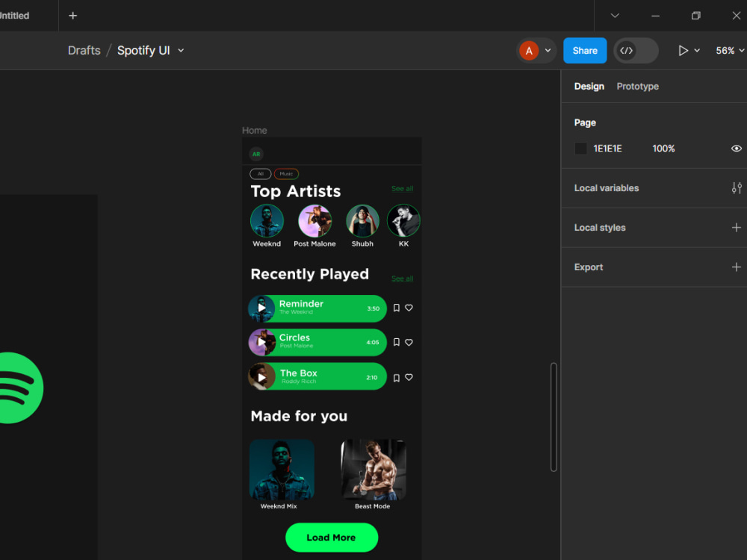Screen dimensions: 747x560
Task: Click See all next to Recently Played
Action: click(x=402, y=279)
